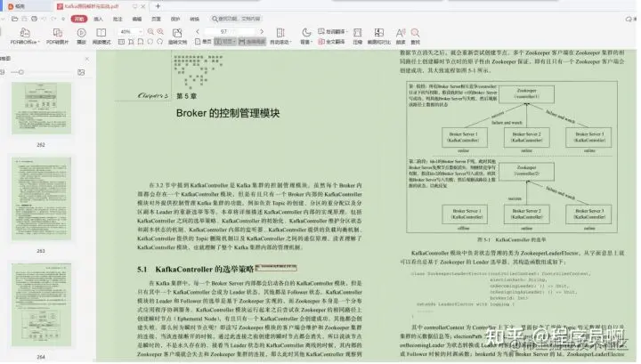Screen dimensions: 641x364
Task: Zoom in with the plus magnifier
Action: tap(160, 31)
